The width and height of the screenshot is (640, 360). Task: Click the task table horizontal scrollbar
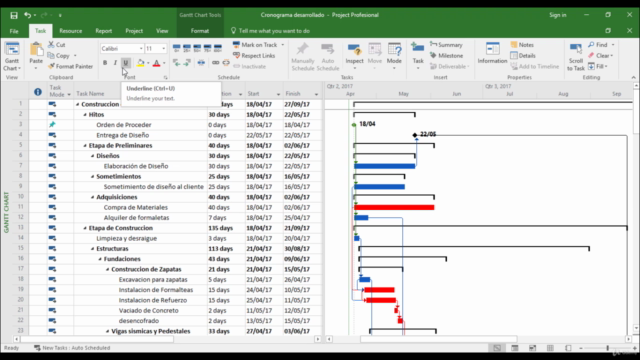(97, 339)
